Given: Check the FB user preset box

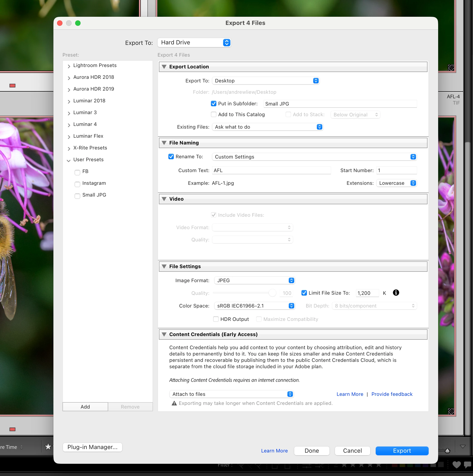Looking at the screenshot, I should coord(77,172).
